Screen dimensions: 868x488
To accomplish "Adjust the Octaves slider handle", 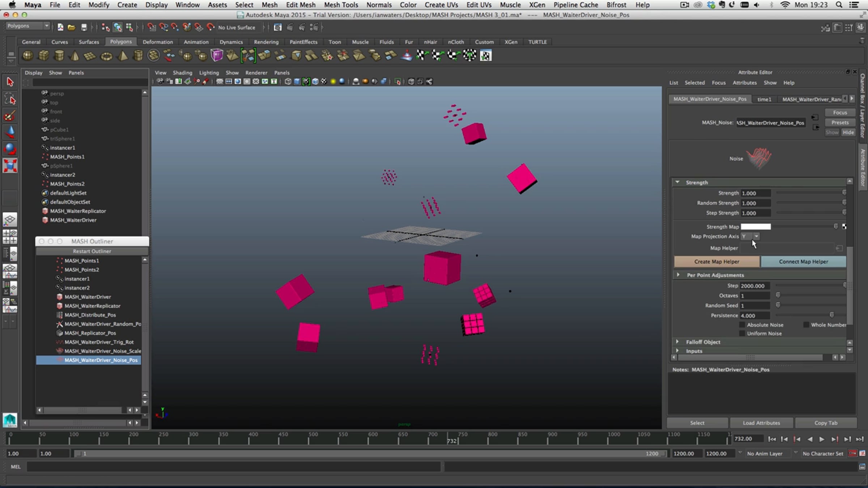I will (778, 295).
